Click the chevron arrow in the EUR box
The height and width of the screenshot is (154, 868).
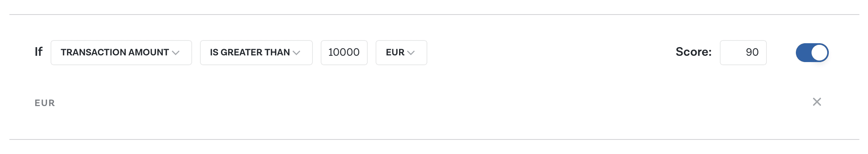click(411, 53)
